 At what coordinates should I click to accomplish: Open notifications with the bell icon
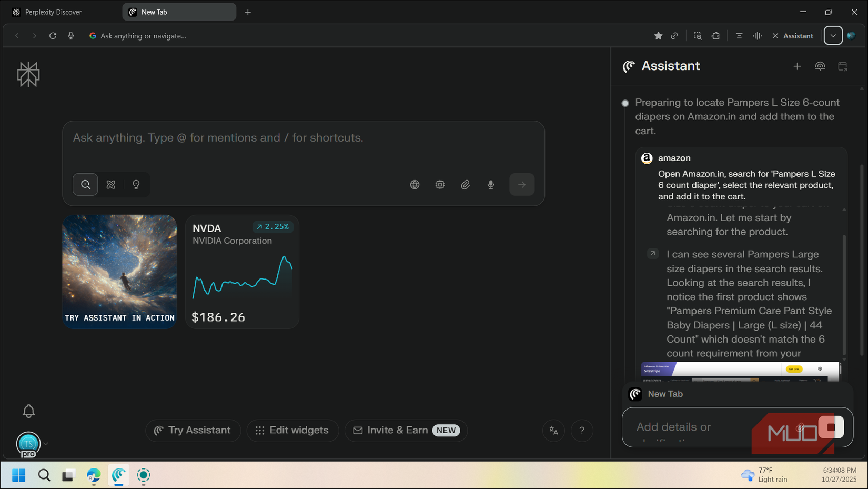[x=29, y=411]
